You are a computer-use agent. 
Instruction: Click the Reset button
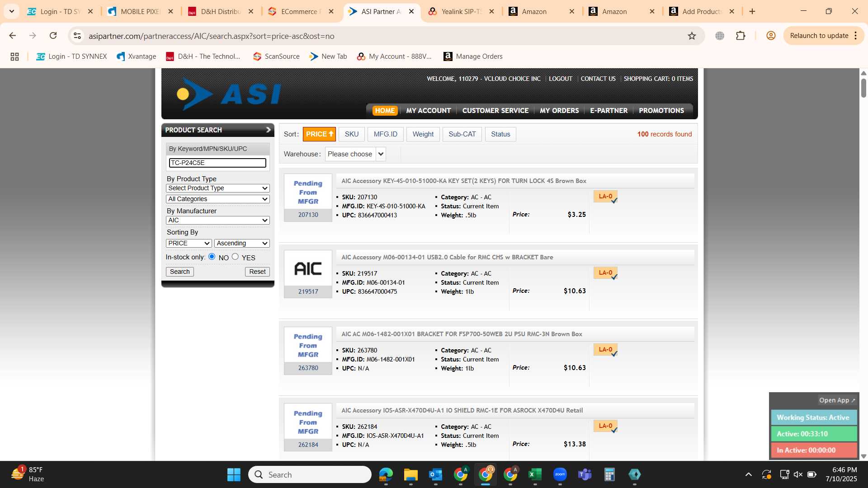click(257, 272)
